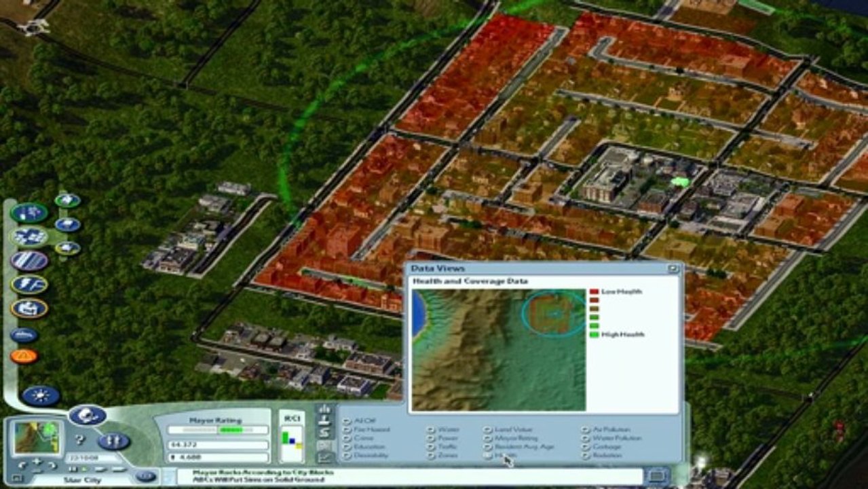Select the Crime data view
This screenshot has width=868, height=489.
click(x=358, y=439)
